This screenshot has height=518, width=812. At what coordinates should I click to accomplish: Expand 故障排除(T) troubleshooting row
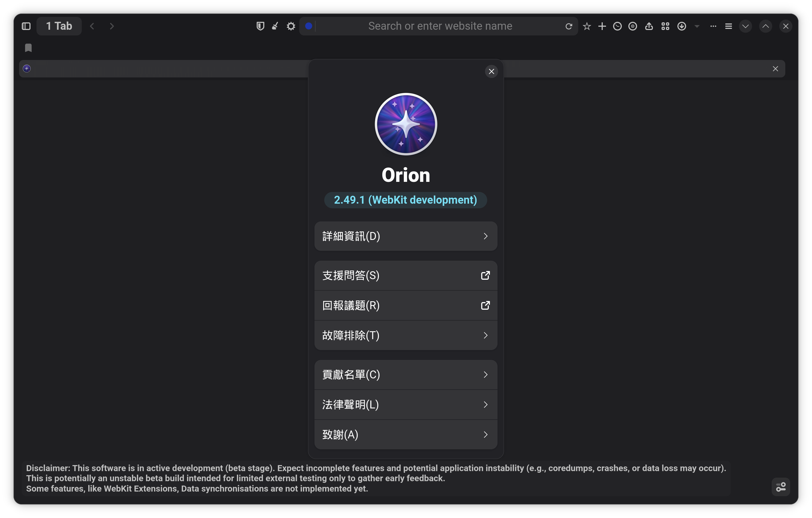pyautogui.click(x=405, y=335)
